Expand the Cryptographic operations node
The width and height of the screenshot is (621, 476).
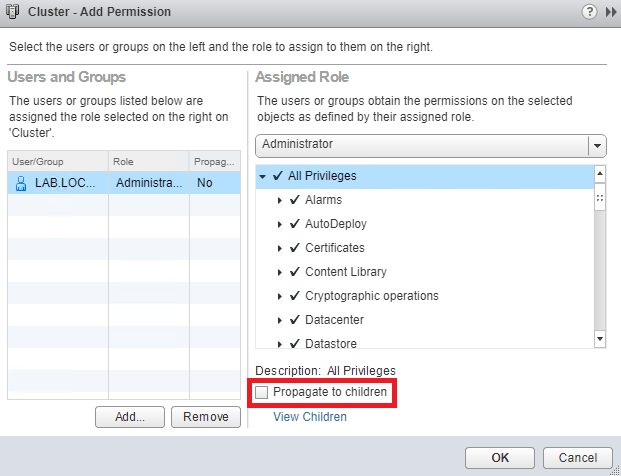coord(280,296)
